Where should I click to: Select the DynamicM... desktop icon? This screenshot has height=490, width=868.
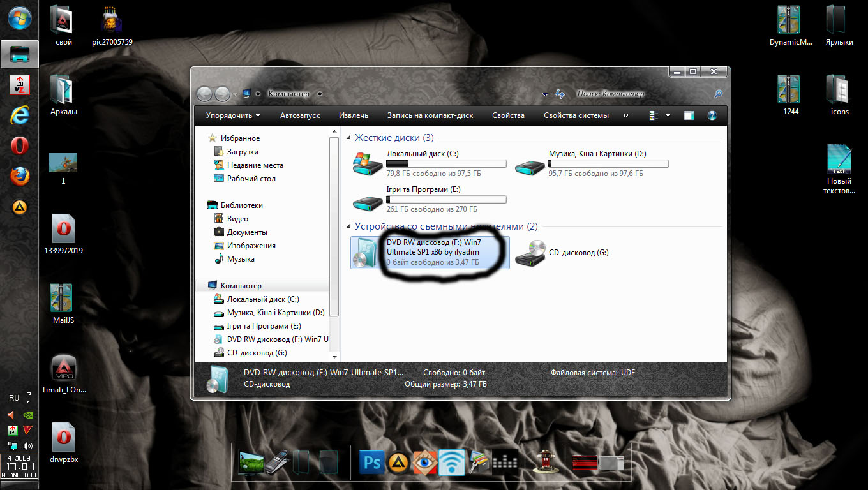pos(791,26)
